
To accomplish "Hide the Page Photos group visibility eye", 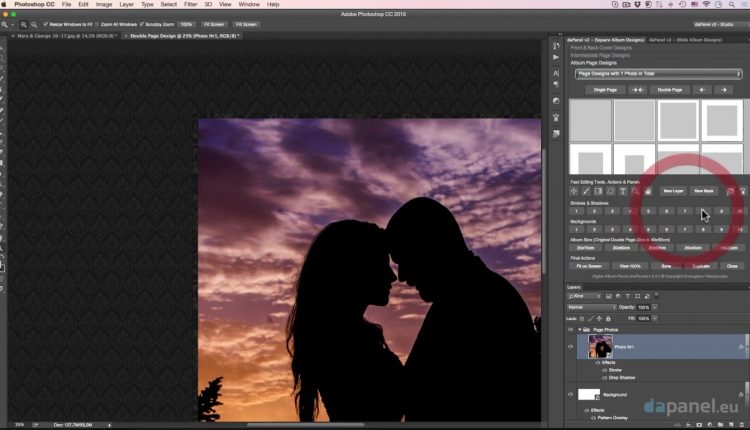I will click(570, 330).
